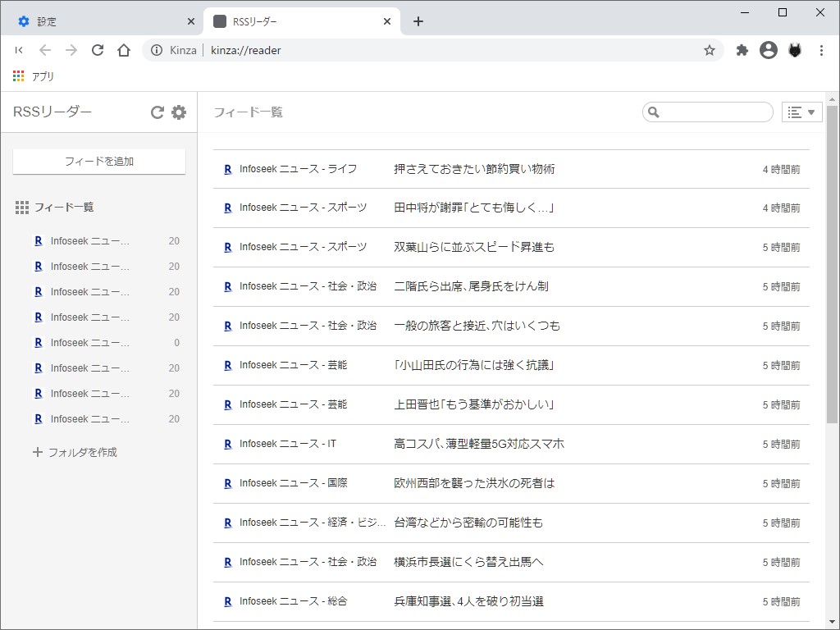Open the feed list view display dropdown
The image size is (840, 630).
click(801, 112)
